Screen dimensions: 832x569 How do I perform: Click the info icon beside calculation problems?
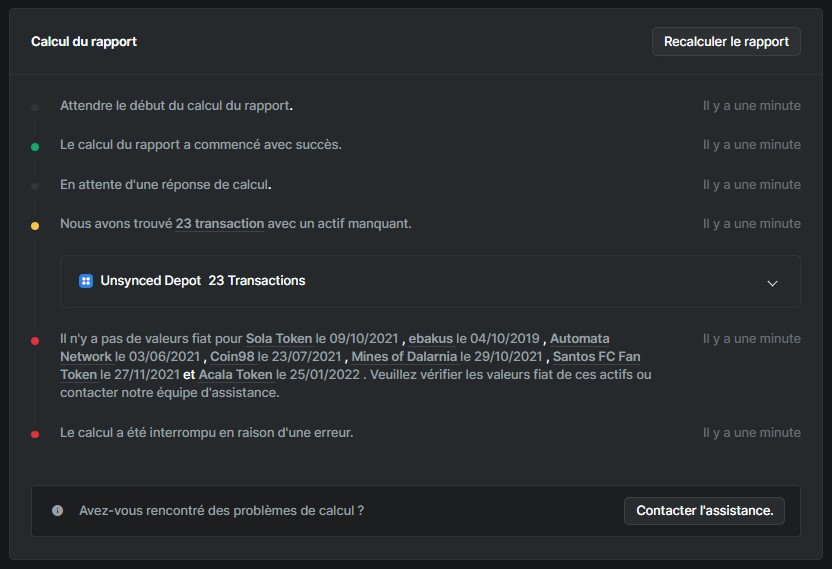(x=58, y=510)
